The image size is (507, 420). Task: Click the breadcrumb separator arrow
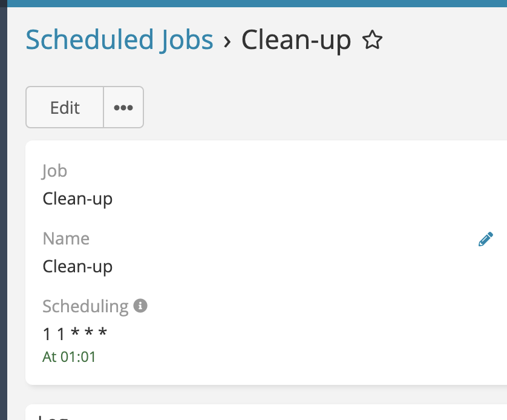tap(227, 41)
